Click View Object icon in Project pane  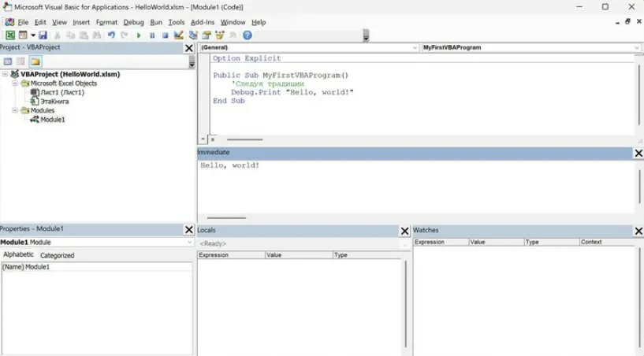[x=20, y=61]
